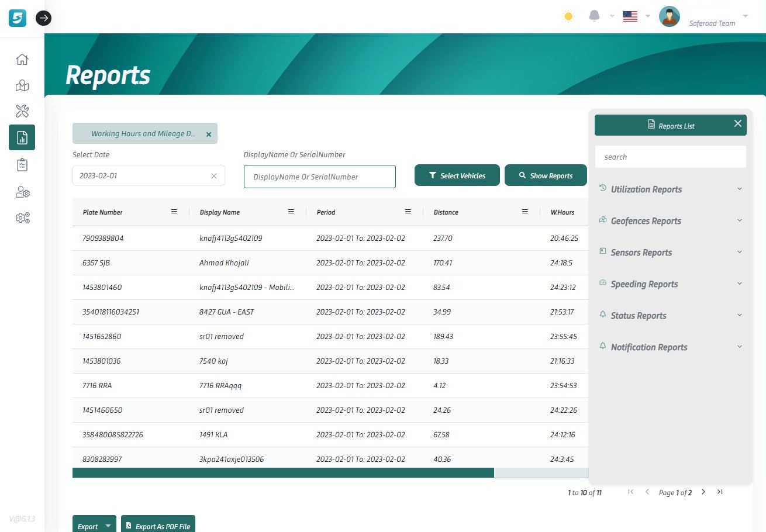Open the settings gears sidebar icon
766x532 pixels.
pyautogui.click(x=22, y=218)
